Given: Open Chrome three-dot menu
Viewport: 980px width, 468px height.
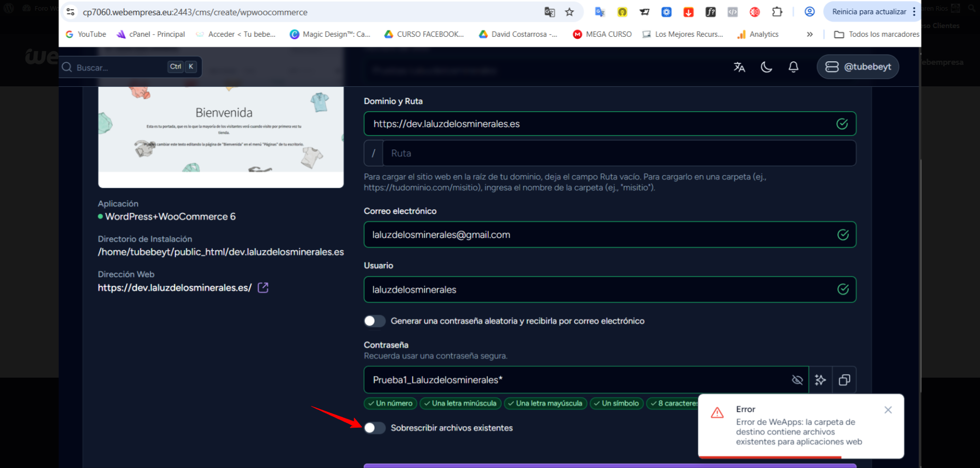Looking at the screenshot, I should click(914, 12).
